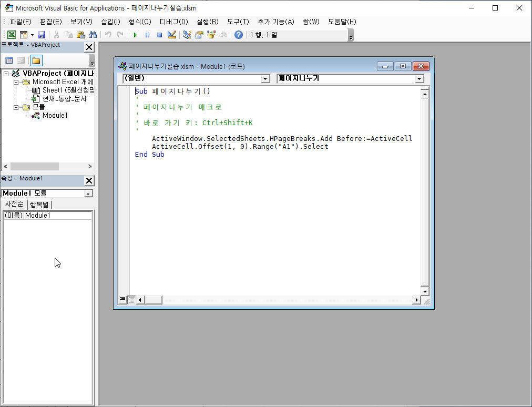The width and height of the screenshot is (532, 407).
Task: Open Find with the binoculars icon
Action: click(93, 35)
